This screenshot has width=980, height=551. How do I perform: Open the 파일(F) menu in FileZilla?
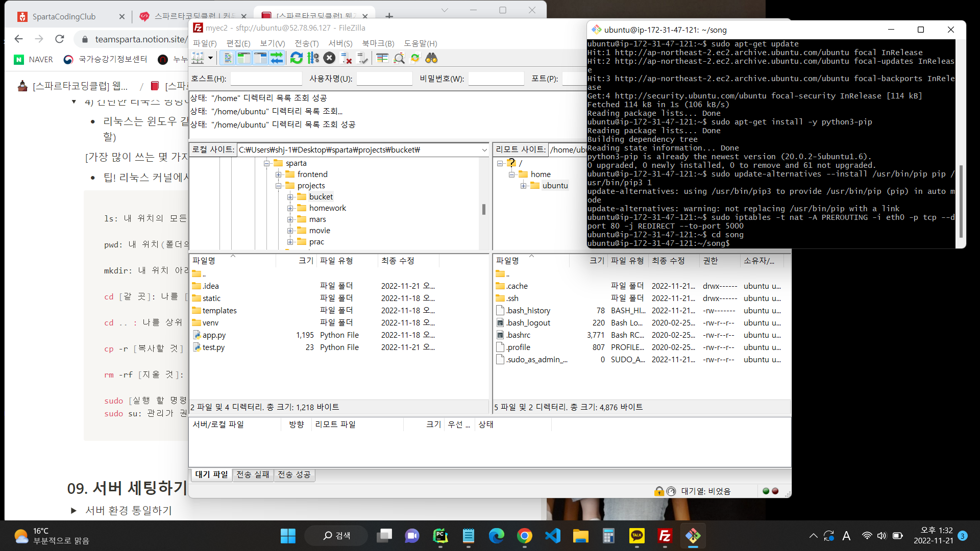tap(205, 43)
